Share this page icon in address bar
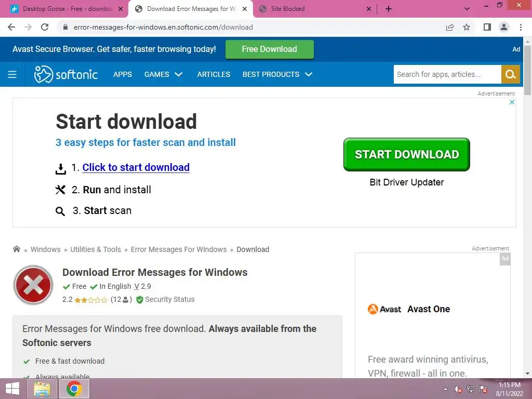This screenshot has width=532, height=399. [x=450, y=27]
